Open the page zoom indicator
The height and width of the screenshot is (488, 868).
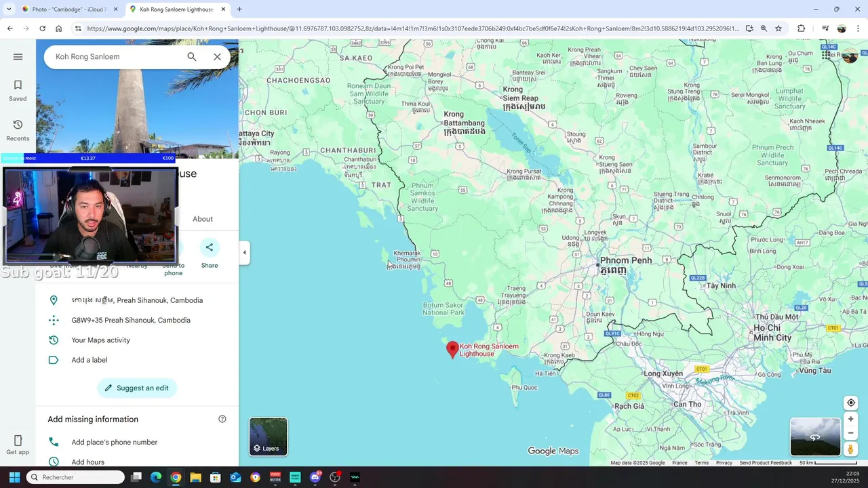pyautogui.click(x=764, y=28)
